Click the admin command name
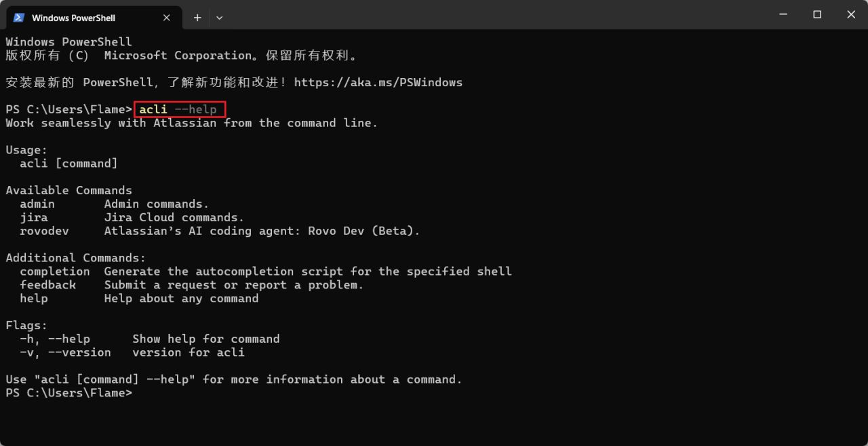The width and height of the screenshot is (868, 446). point(37,204)
